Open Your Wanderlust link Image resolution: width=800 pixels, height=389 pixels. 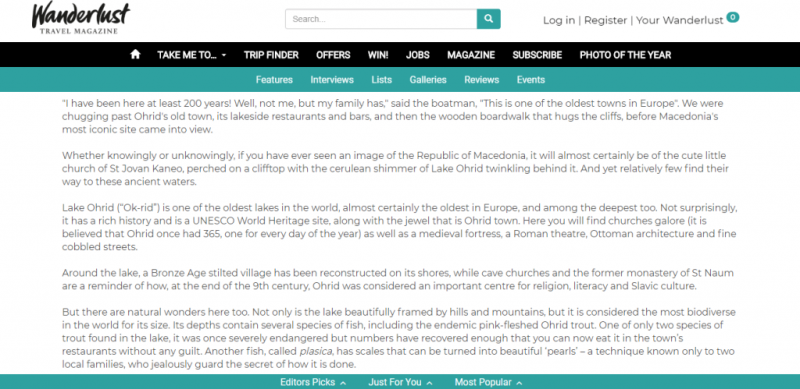click(x=680, y=20)
